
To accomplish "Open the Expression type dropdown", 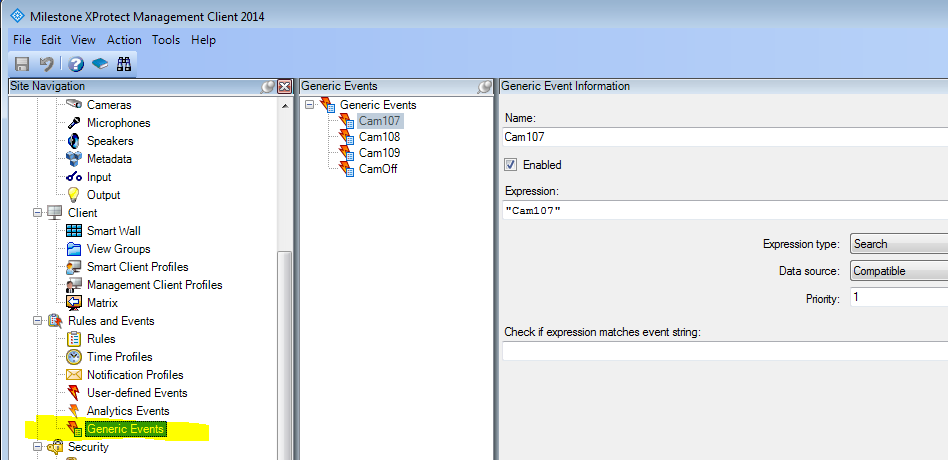I will (x=898, y=244).
